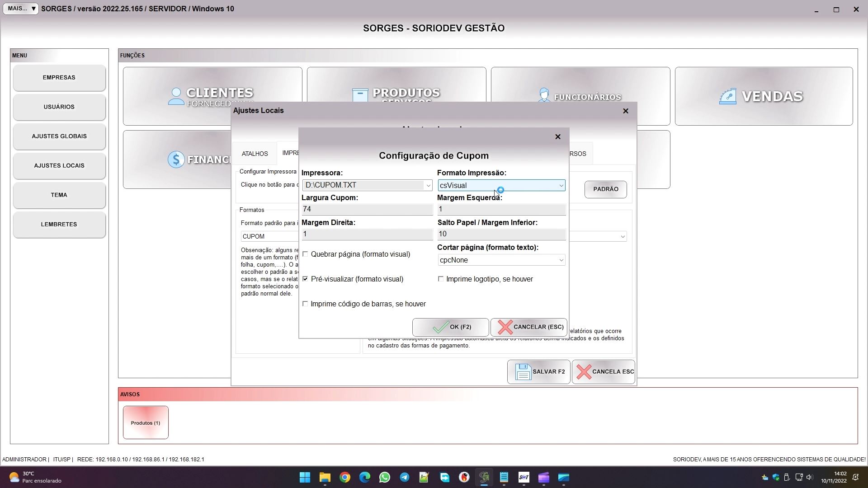Open Google Chrome from the taskbar

point(345,478)
